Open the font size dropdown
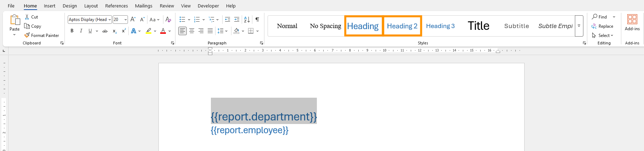644x151 pixels. point(126,20)
